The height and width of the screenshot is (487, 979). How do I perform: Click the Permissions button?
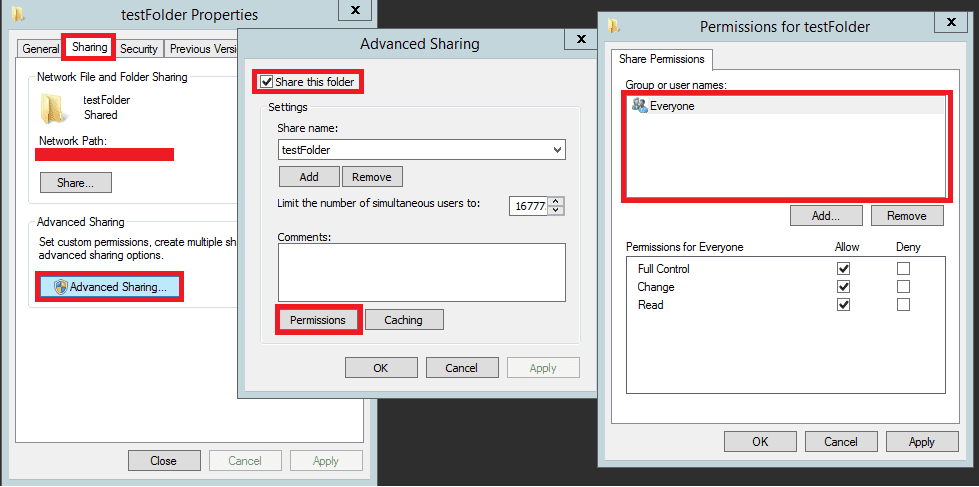pyautogui.click(x=317, y=320)
